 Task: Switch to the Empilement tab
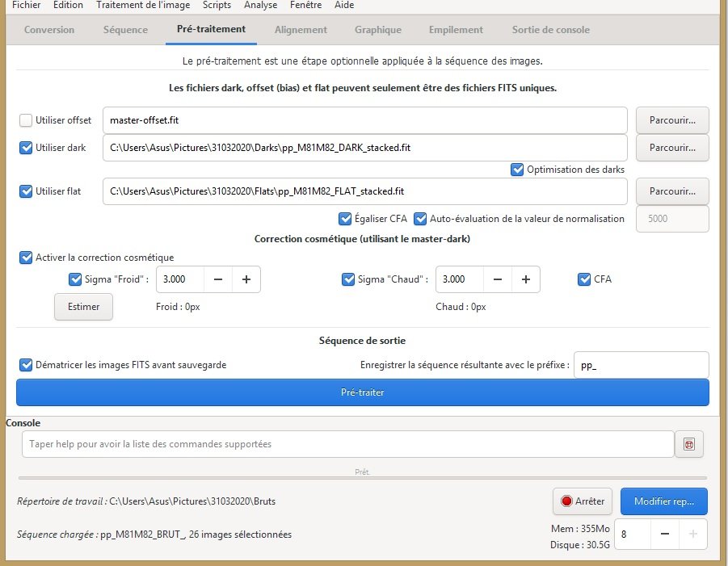click(x=456, y=30)
